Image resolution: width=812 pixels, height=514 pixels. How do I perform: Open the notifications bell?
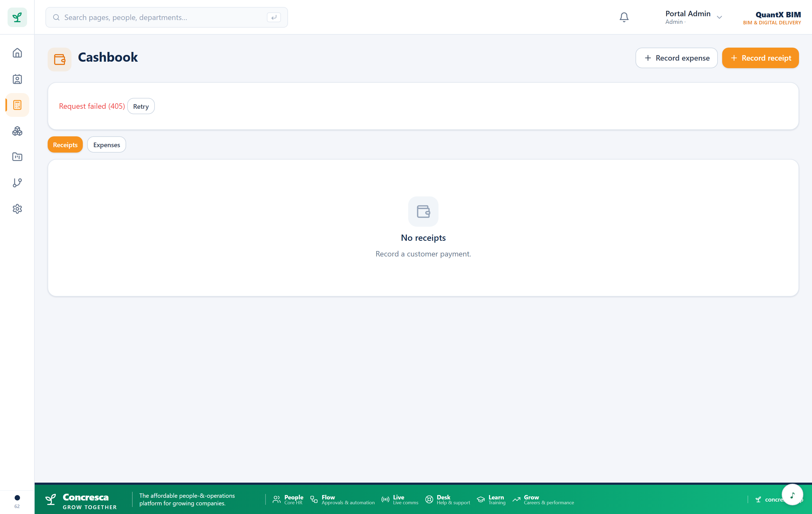(624, 17)
